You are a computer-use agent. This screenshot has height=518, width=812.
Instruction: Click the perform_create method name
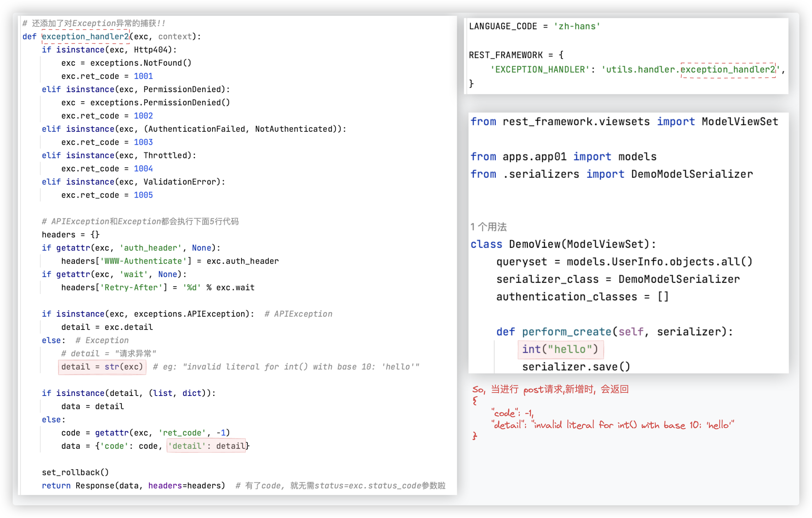[566, 332]
